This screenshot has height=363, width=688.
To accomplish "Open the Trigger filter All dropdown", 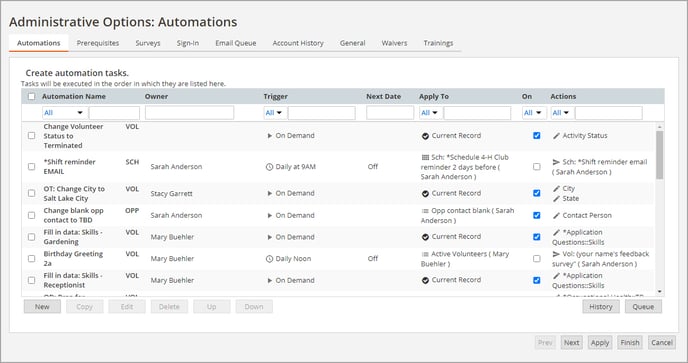I will click(275, 113).
